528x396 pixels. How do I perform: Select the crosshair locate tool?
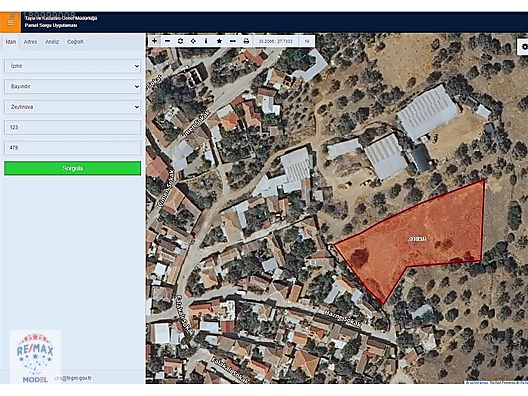tap(193, 41)
